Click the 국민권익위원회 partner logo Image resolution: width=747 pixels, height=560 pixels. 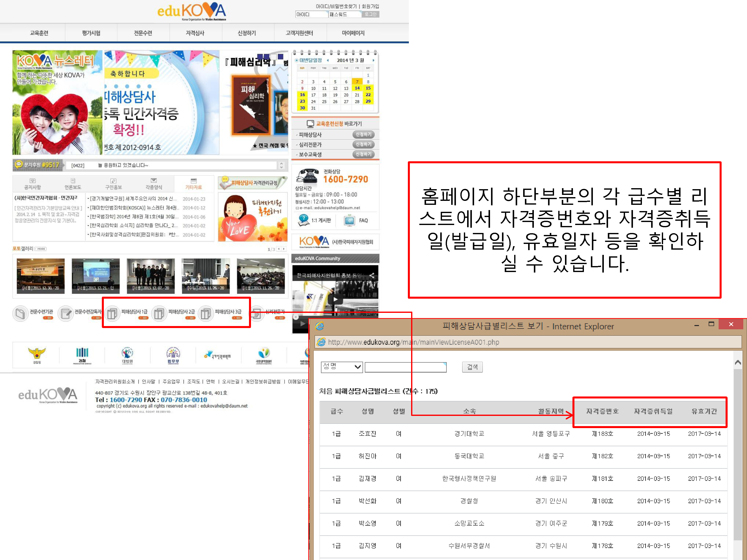point(264,355)
